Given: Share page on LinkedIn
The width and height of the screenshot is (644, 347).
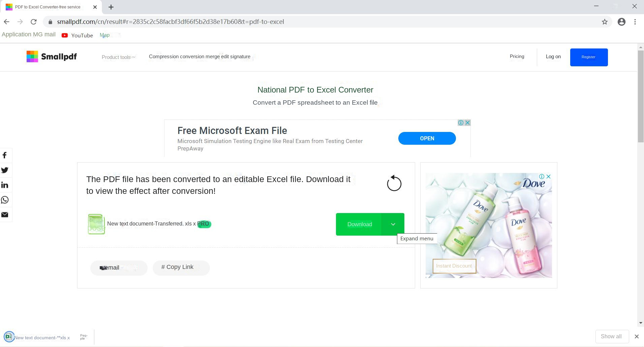Looking at the screenshot, I should 5,185.
